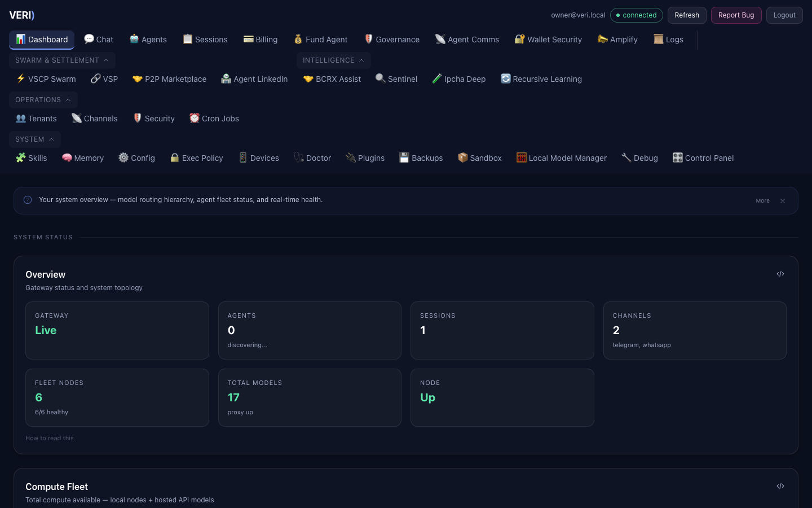Select the Sentinel magnifier icon
The image size is (812, 508).
coord(381,79)
